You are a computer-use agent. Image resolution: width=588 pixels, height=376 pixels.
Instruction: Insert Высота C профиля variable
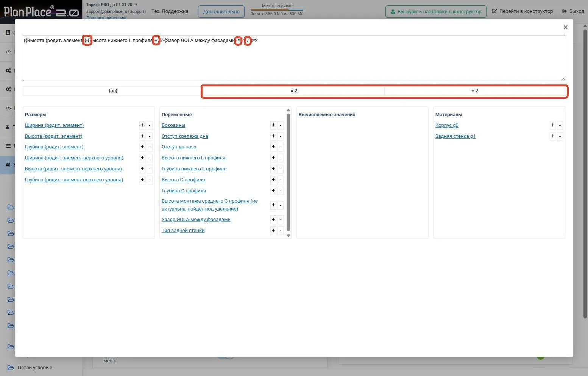(183, 180)
